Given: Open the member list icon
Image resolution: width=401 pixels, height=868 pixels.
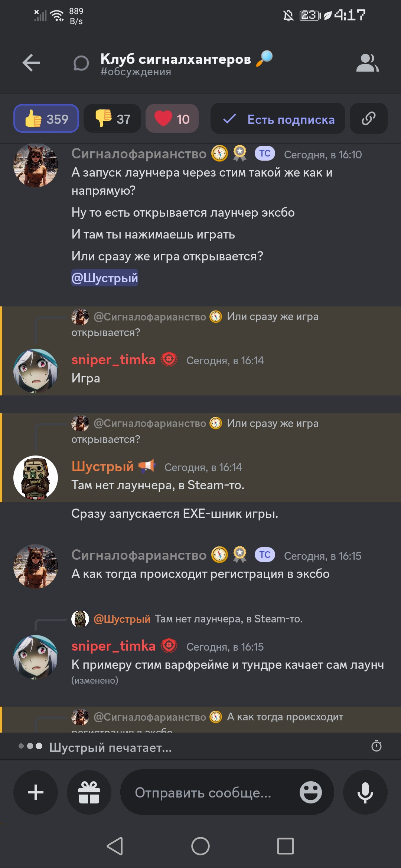Looking at the screenshot, I should 367,63.
